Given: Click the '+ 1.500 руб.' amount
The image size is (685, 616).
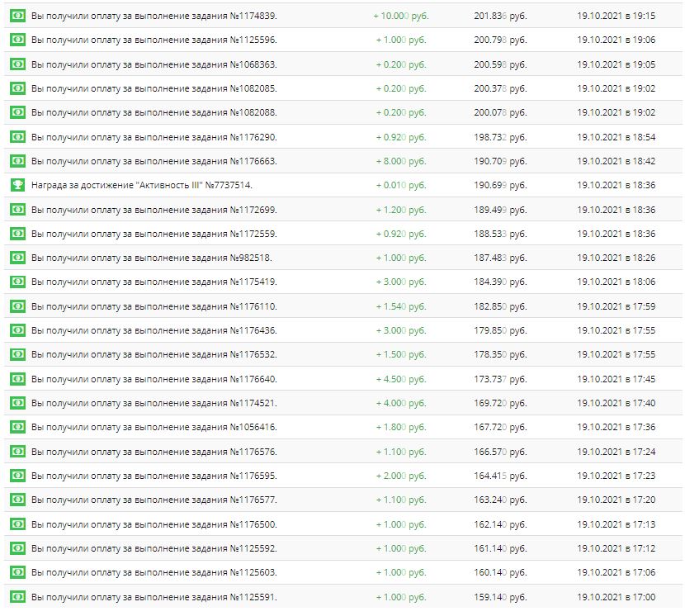Looking at the screenshot, I should tap(401, 354).
